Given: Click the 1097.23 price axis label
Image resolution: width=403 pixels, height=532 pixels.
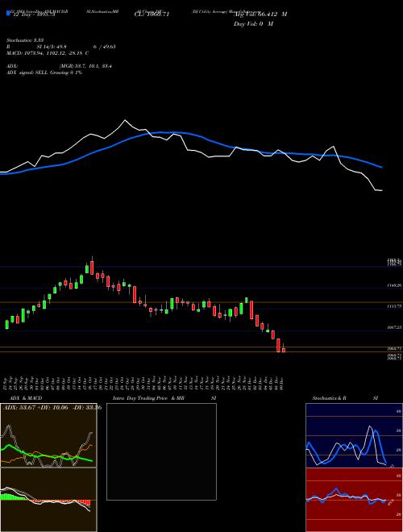Looking at the screenshot, I should click(394, 327).
